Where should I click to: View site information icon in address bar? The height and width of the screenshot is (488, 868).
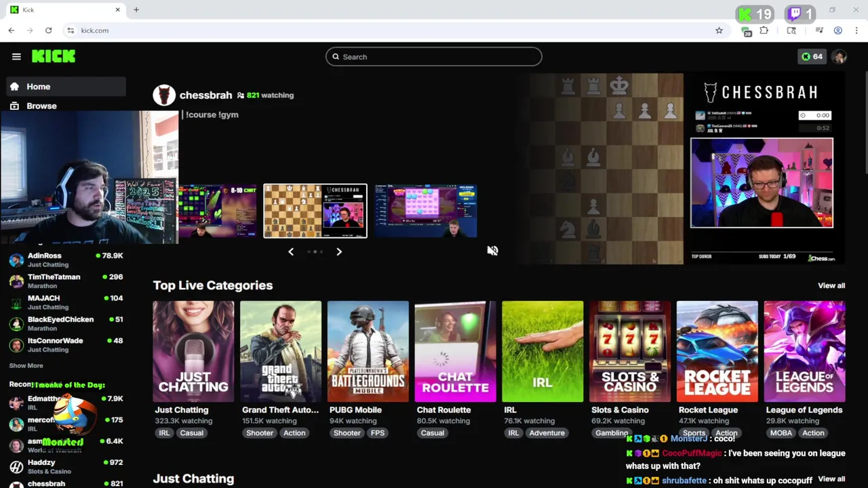(x=71, y=30)
